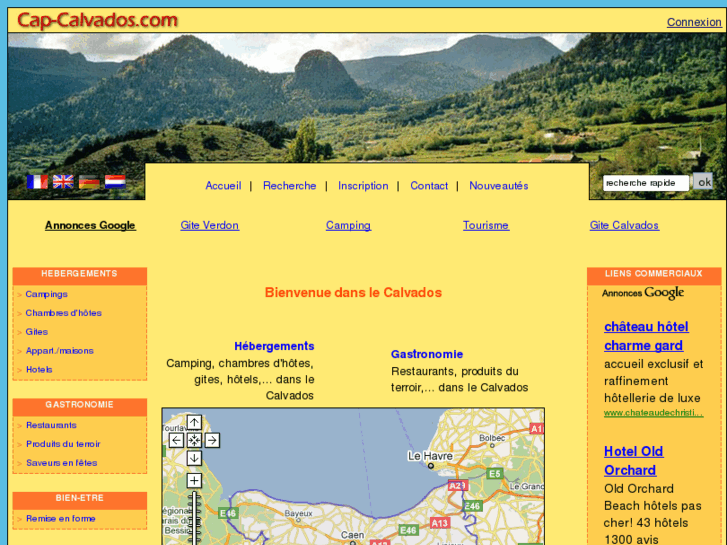Open Hotels in the sidebar
This screenshot has height=545, width=727.
point(39,370)
